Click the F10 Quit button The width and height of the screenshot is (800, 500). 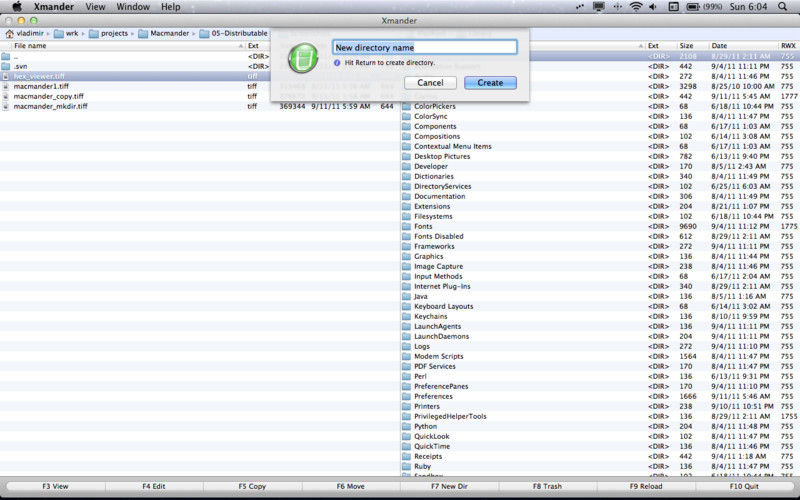pyautogui.click(x=744, y=486)
